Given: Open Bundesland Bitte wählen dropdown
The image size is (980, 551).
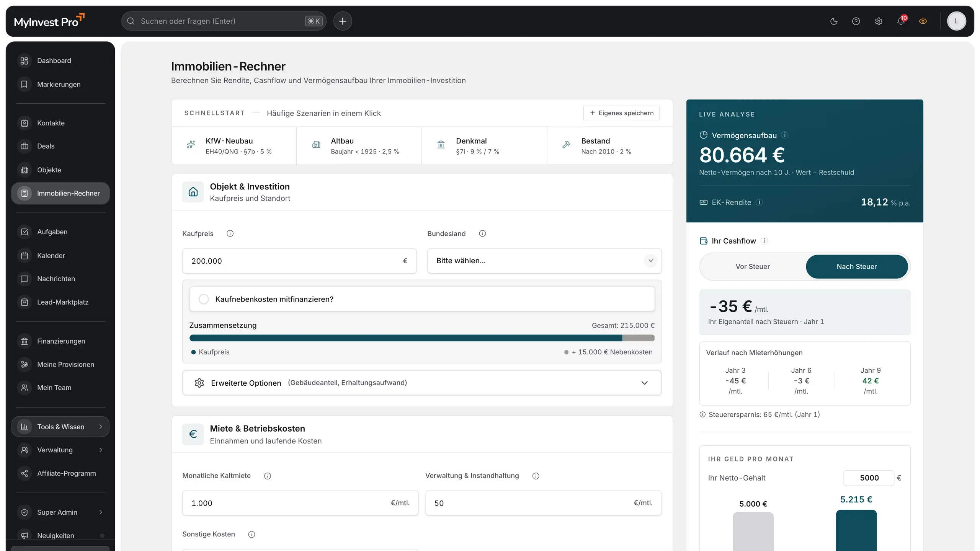Looking at the screenshot, I should [x=544, y=261].
